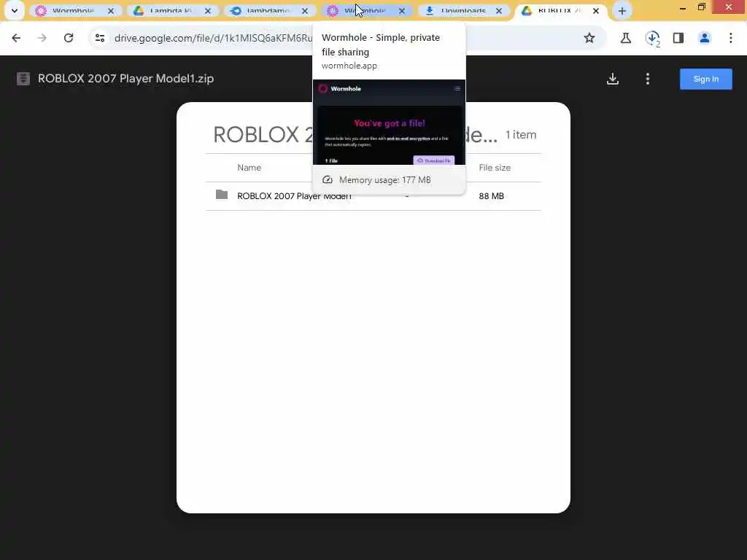Viewport: 747px width, 560px height.
Task: Go back to the previous page
Action: coord(16,38)
